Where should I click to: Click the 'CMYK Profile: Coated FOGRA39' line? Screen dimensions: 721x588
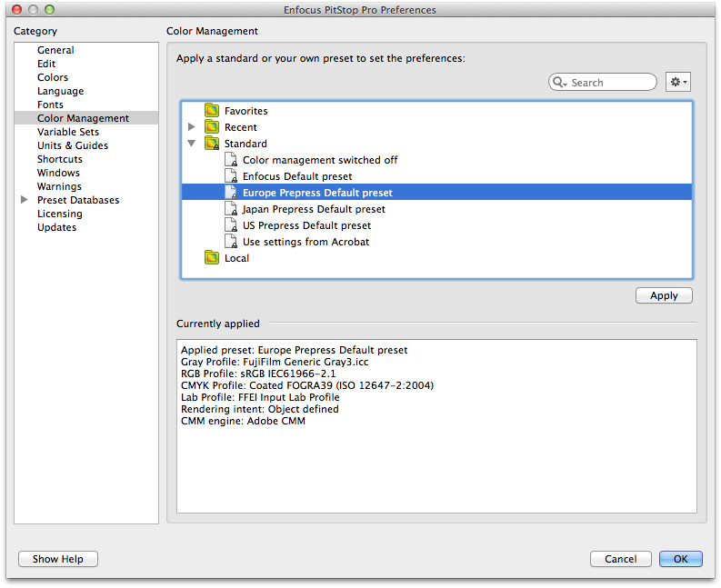pos(307,385)
